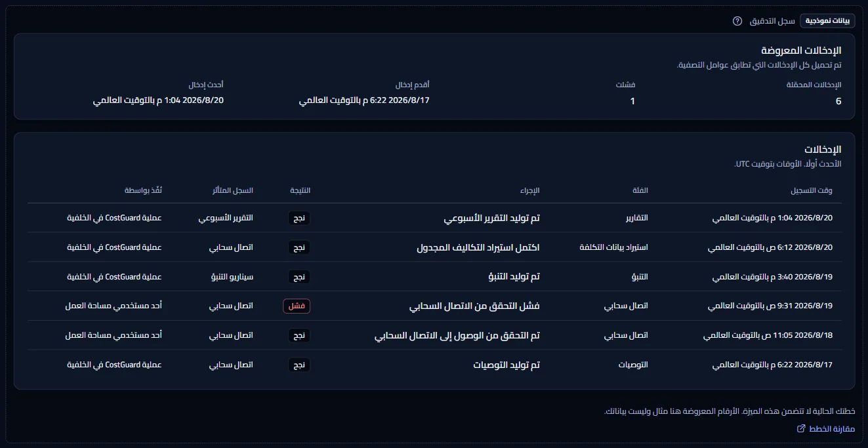Select the row تم توليد التقرير الأسبوعي
Viewport: 868px width, 448px height.
434,218
